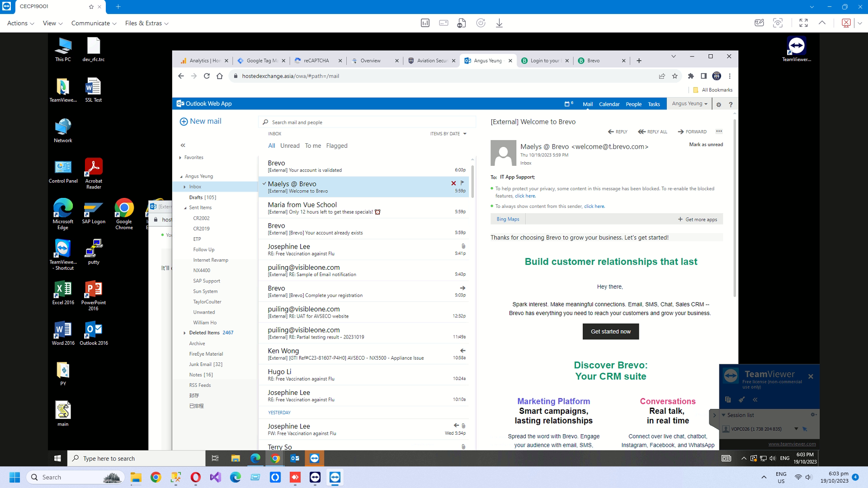Open TeamViewer session info dashboard icon
Image resolution: width=868 pixels, height=488 pixels.
[x=425, y=23]
